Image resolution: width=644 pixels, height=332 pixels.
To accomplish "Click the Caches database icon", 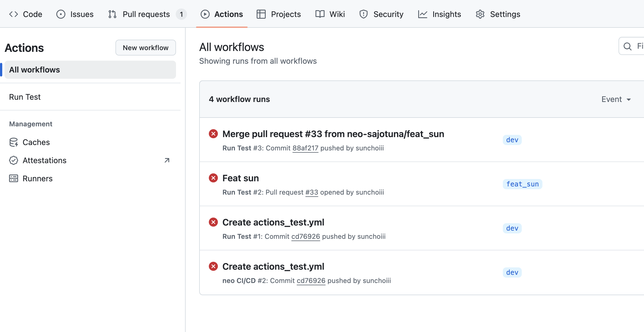I will 14,142.
